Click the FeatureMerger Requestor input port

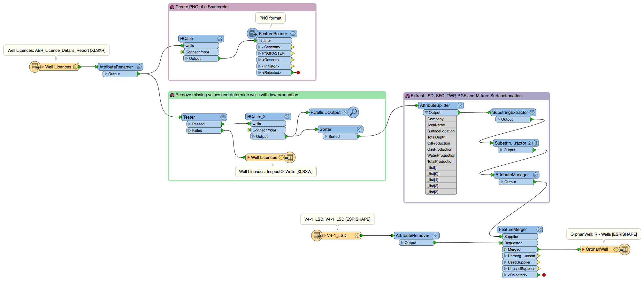pos(501,243)
